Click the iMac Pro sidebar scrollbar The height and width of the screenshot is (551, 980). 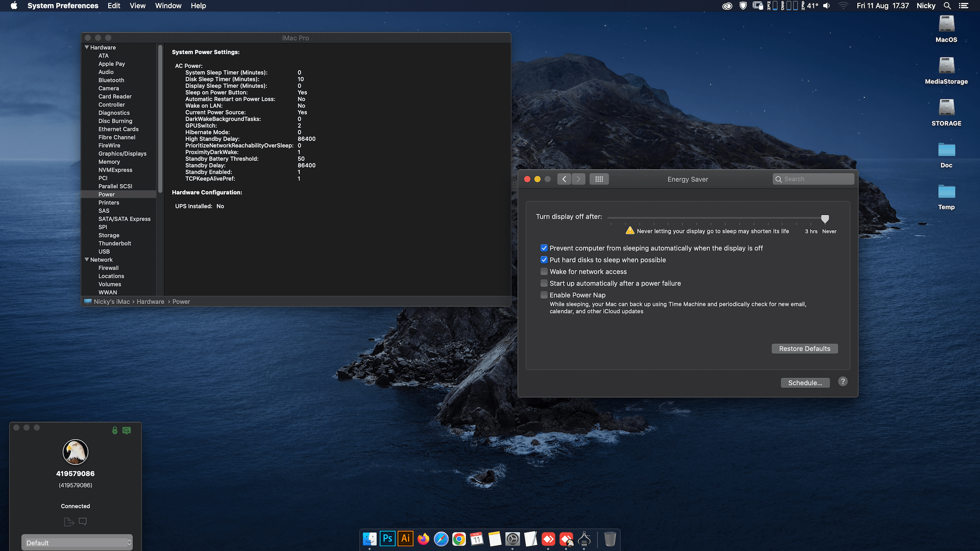[160, 119]
